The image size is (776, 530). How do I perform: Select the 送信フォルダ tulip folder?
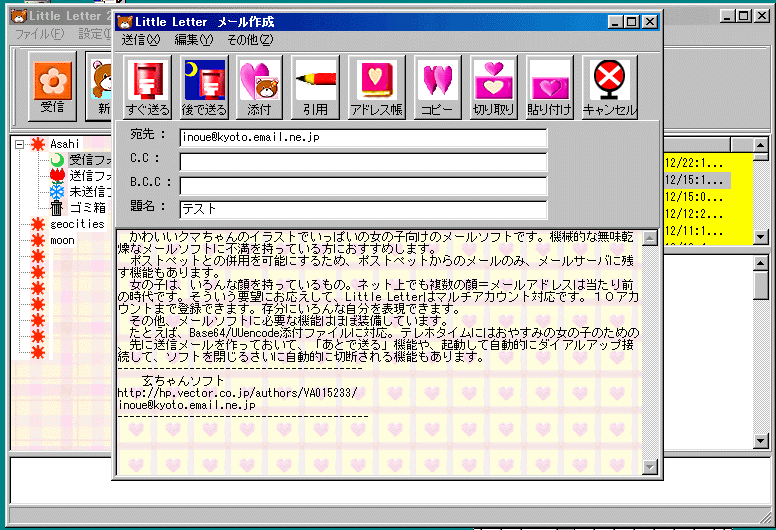pos(89,176)
